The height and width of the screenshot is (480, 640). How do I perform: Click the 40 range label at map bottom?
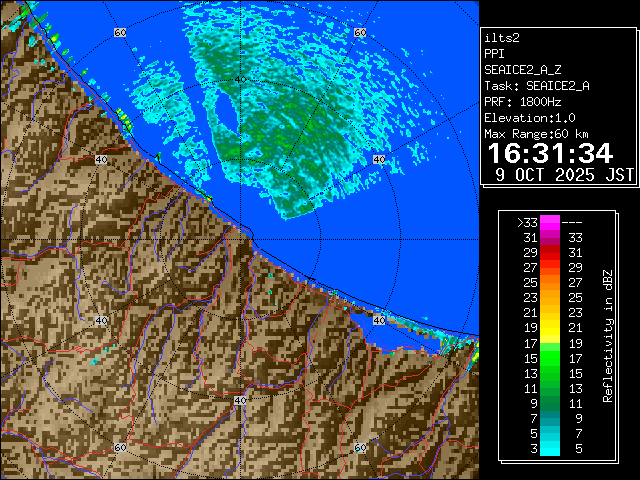click(240, 400)
